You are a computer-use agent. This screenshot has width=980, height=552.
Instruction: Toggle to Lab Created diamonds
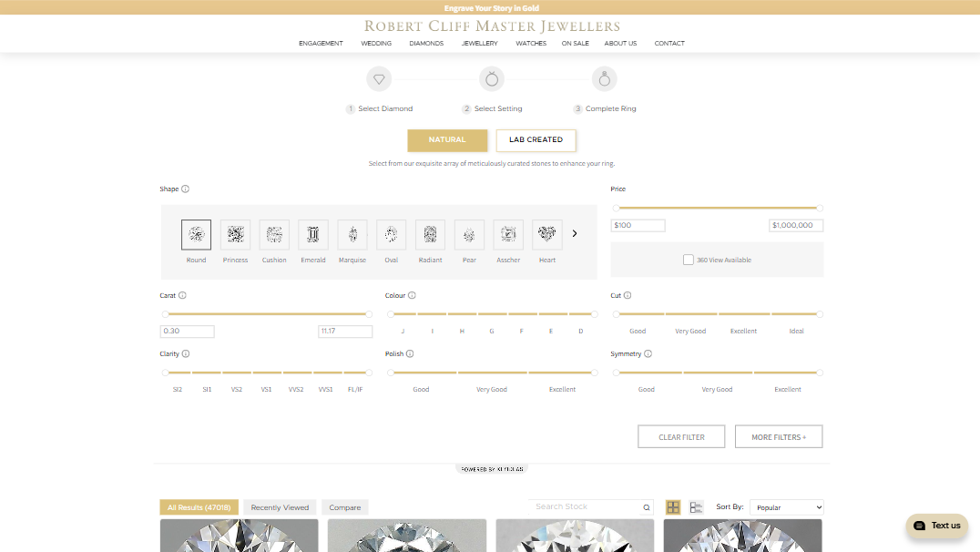[536, 140]
